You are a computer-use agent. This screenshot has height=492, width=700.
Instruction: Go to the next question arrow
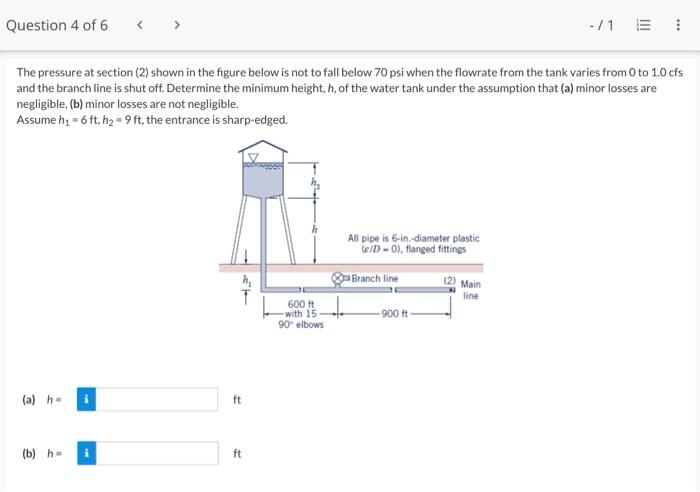point(177,25)
